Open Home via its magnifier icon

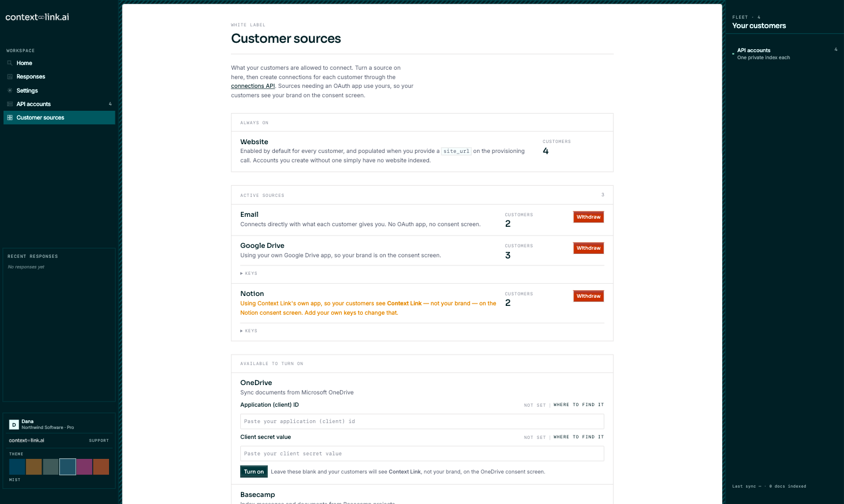[x=9, y=63]
